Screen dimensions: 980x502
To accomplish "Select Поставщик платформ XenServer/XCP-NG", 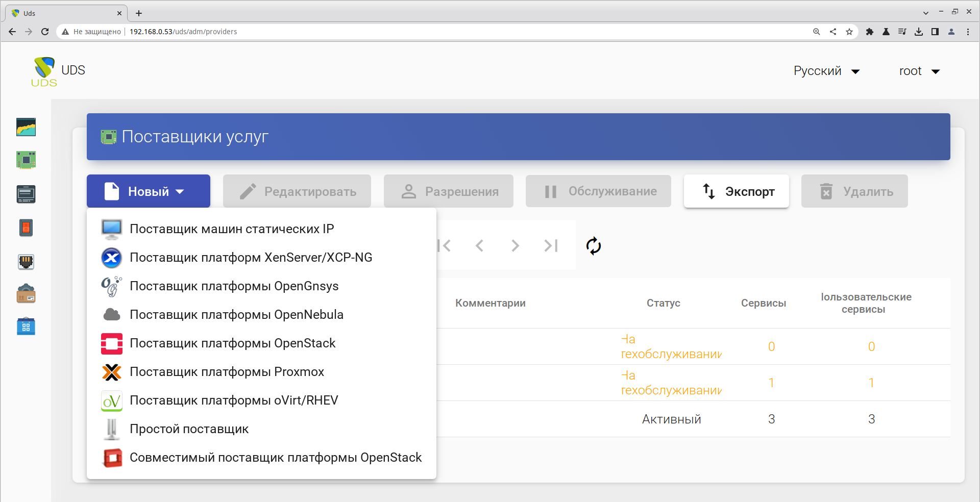I will tap(261, 258).
